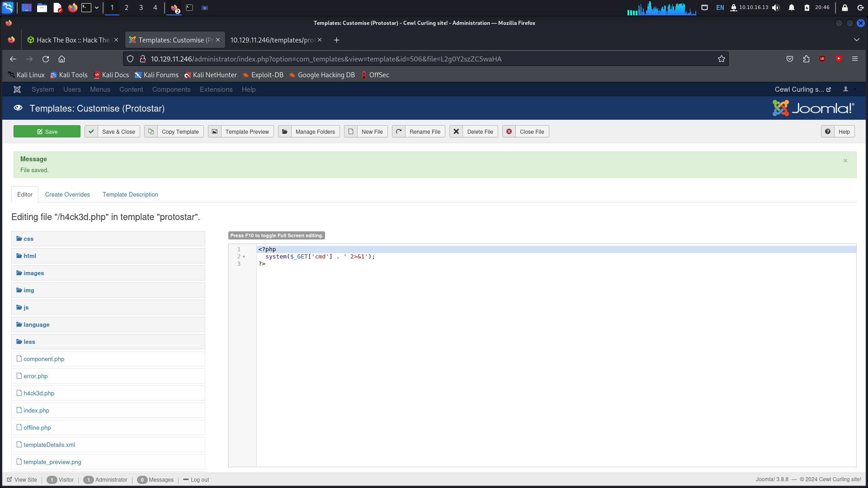Viewport: 868px width, 488px height.
Task: Open h4ck3d.php in file list
Action: [x=39, y=394]
